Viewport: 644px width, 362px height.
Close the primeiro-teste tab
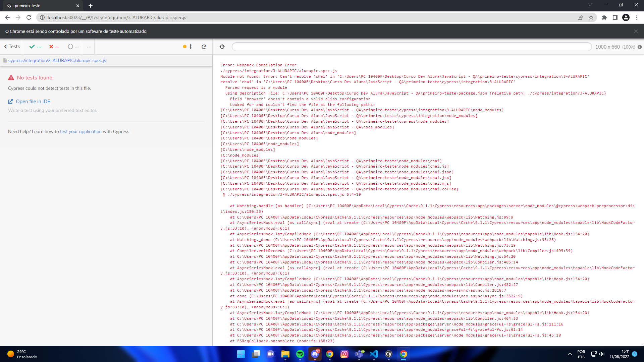[78, 6]
